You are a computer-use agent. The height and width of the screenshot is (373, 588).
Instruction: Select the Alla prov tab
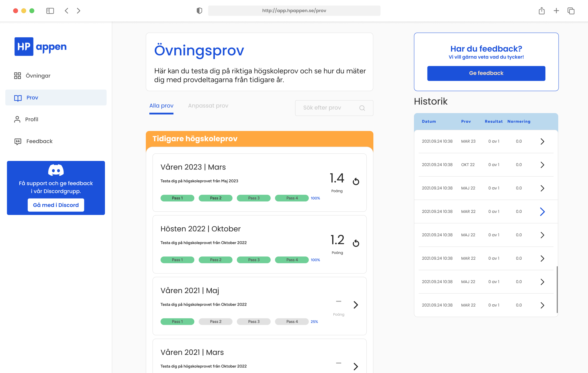click(x=161, y=106)
